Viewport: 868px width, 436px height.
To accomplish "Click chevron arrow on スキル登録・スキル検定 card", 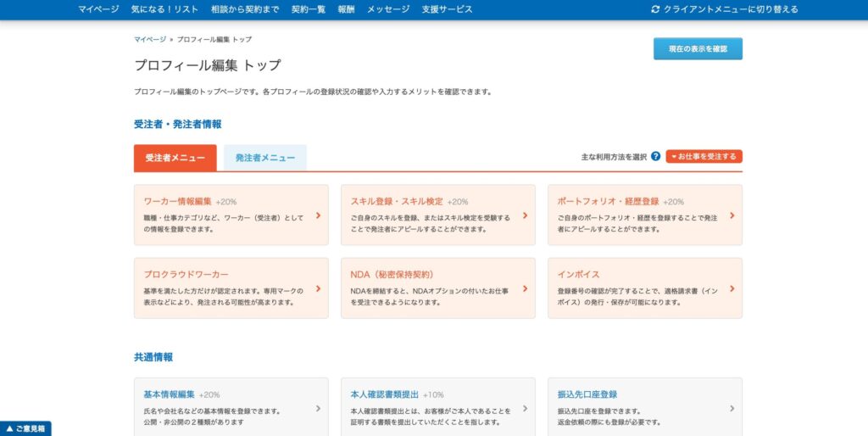I will (525, 215).
